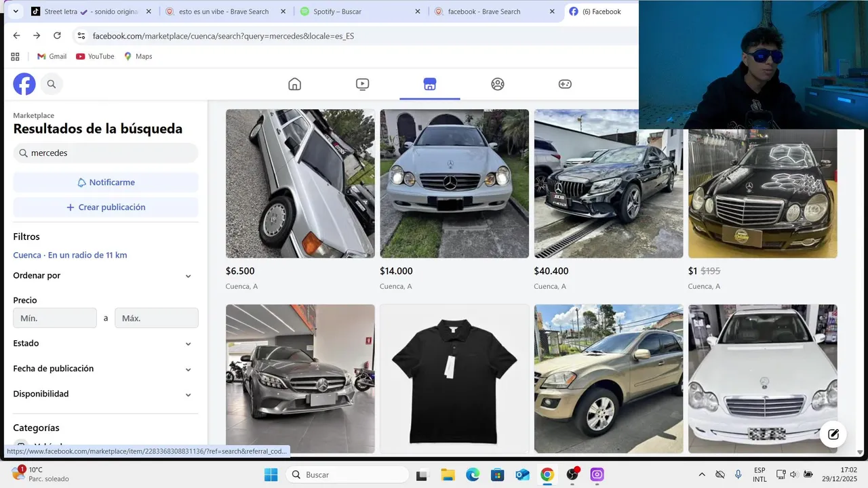The width and height of the screenshot is (868, 488).
Task: Open the white Mercedes listing photo
Action: click(x=763, y=379)
